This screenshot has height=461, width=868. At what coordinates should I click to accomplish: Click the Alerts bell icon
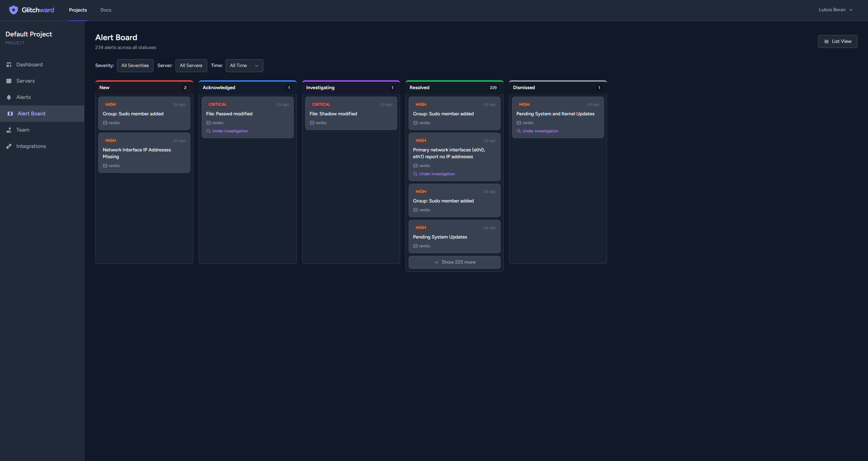[x=9, y=97]
